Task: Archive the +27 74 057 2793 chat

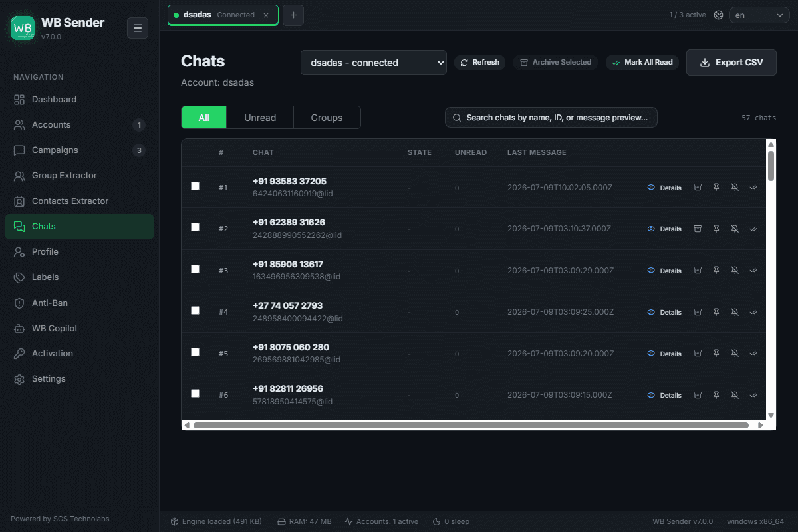Action: (x=698, y=312)
